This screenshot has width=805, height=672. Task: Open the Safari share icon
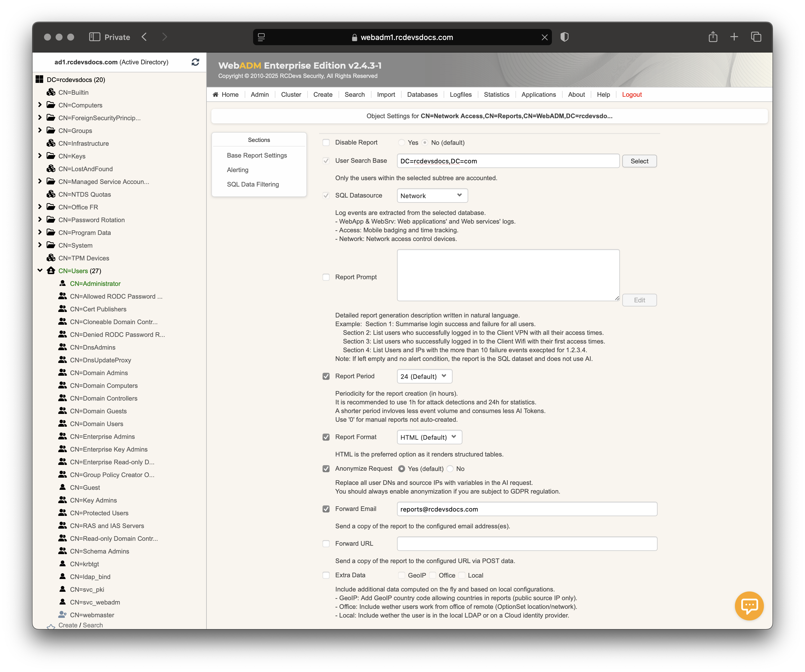(x=713, y=37)
